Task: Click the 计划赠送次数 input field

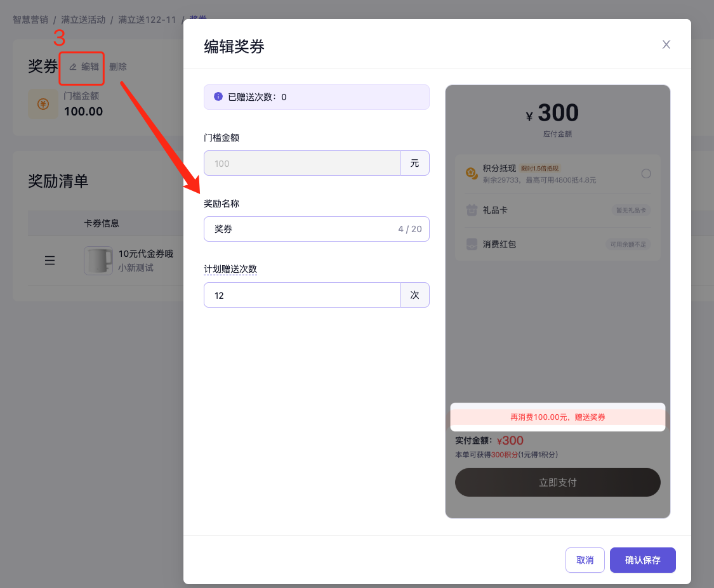Action: (301, 296)
